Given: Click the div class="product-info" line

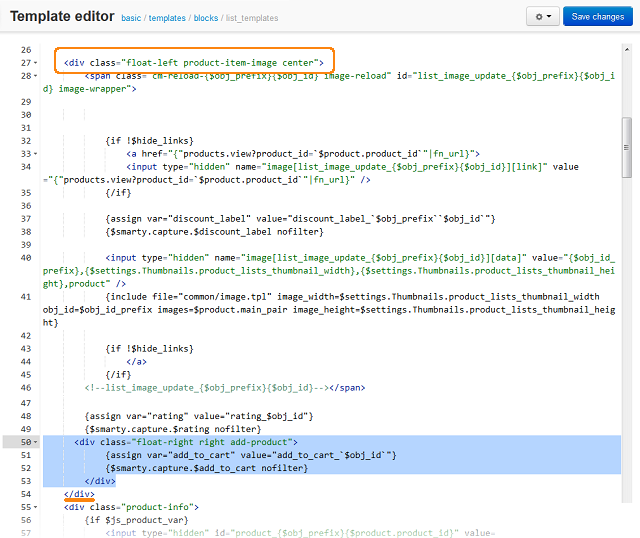Looking at the screenshot, I should click(131, 507).
